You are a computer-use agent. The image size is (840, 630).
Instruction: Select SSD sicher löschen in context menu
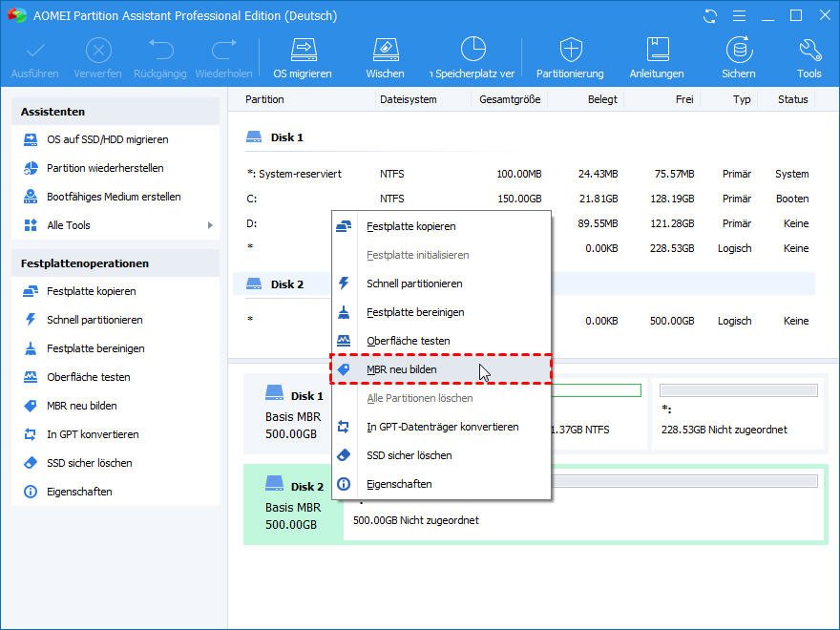click(441, 455)
